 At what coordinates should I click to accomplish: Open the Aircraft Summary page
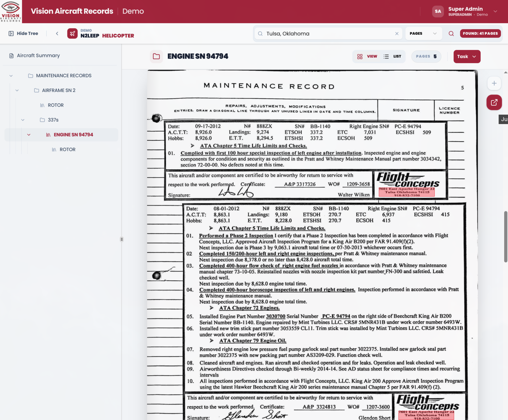(38, 56)
